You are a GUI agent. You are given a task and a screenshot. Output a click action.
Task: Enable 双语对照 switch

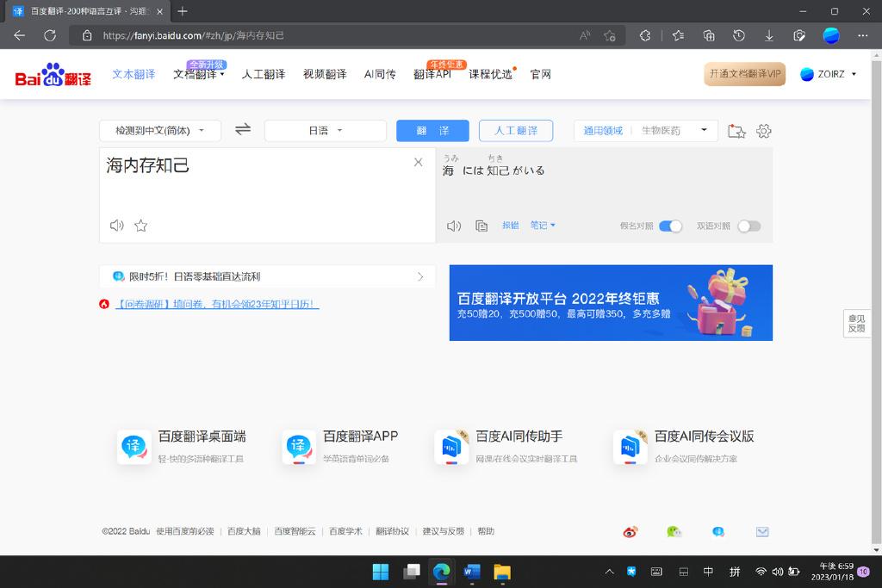(749, 226)
